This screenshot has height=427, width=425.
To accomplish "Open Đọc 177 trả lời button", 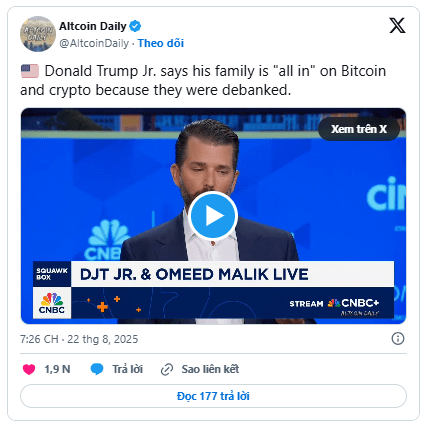I will click(213, 396).
